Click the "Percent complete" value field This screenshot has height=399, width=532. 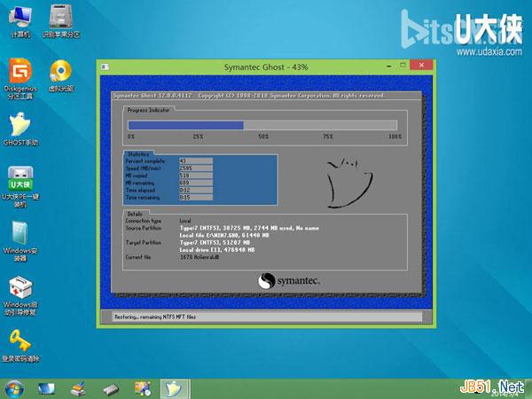click(x=196, y=160)
